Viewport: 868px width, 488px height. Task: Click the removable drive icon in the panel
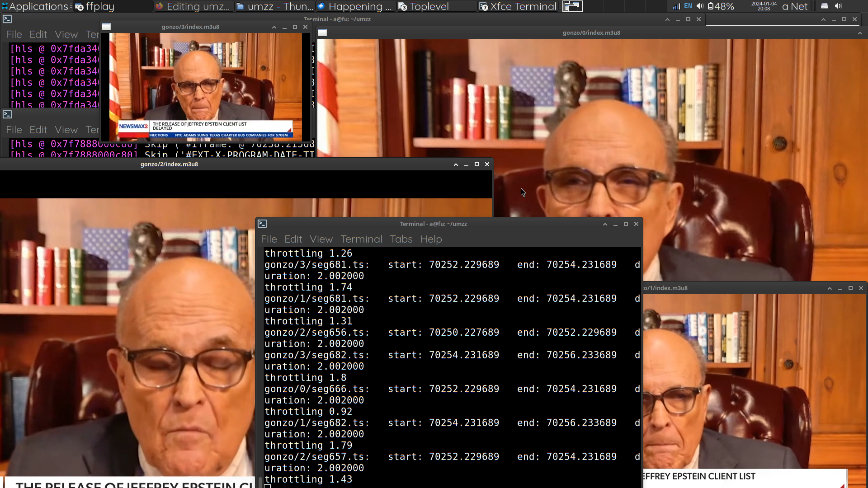coord(825,6)
